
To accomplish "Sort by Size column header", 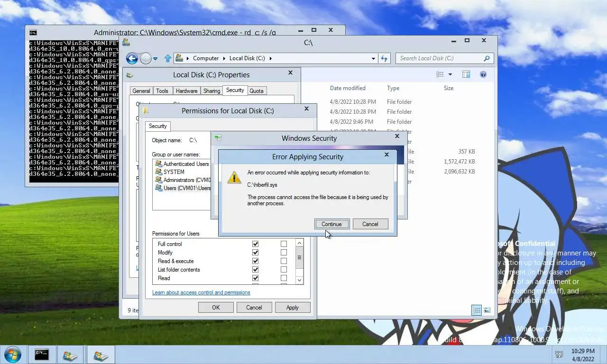I will (x=449, y=88).
